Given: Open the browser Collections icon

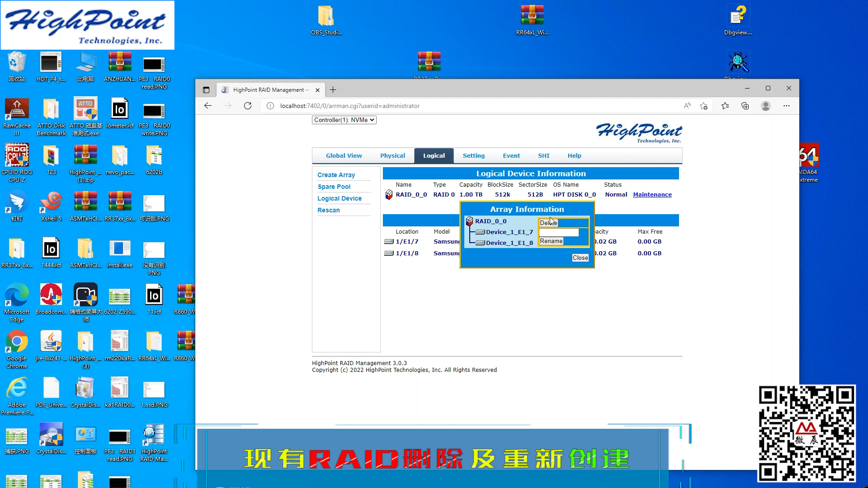Looking at the screenshot, I should (x=745, y=106).
